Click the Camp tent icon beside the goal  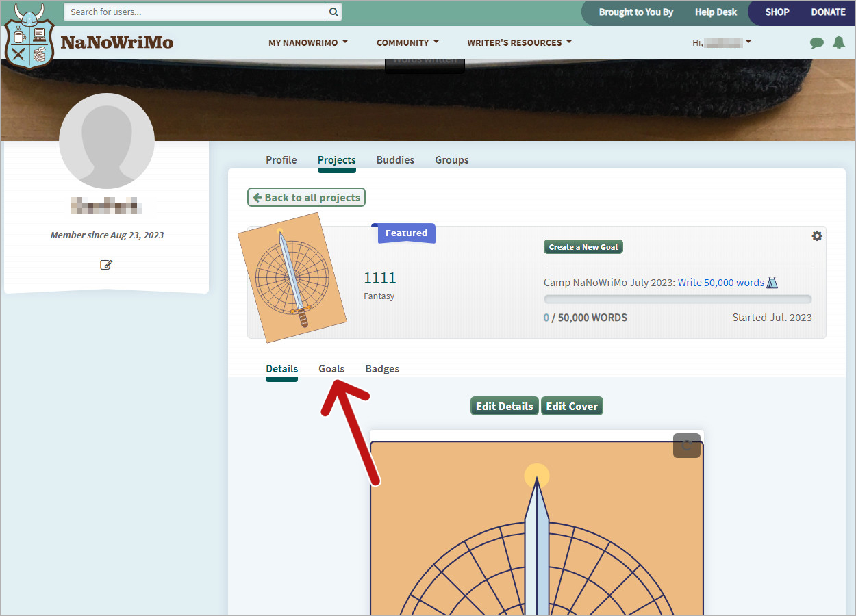coord(772,283)
